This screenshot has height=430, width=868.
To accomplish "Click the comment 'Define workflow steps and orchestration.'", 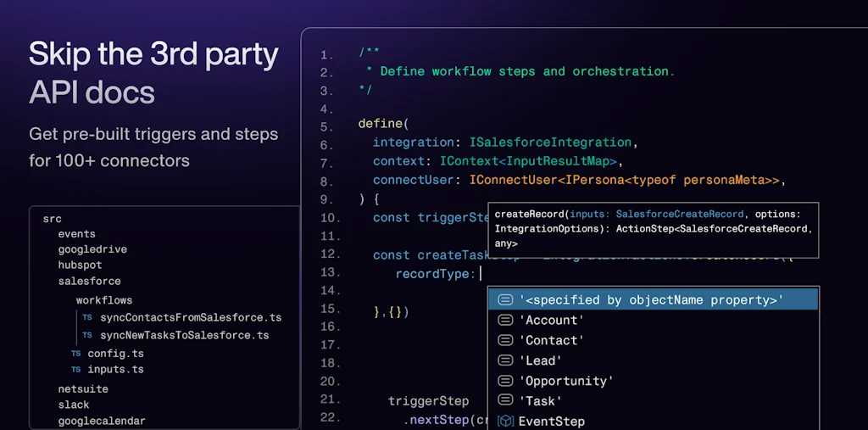I will click(x=527, y=71).
